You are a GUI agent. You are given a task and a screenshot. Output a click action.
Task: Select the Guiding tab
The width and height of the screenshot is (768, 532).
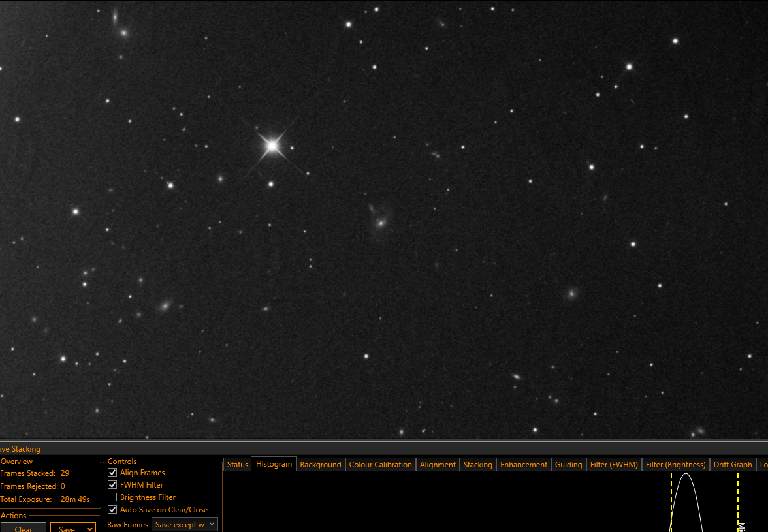568,465
